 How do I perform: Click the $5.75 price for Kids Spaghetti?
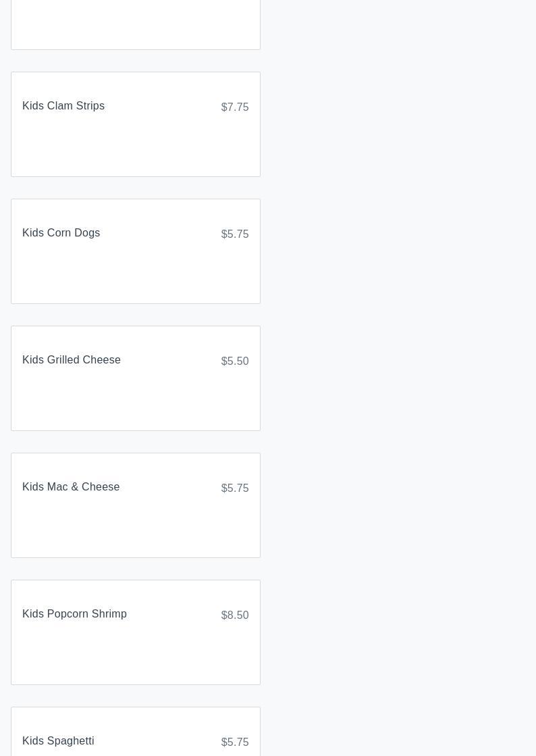point(235,742)
